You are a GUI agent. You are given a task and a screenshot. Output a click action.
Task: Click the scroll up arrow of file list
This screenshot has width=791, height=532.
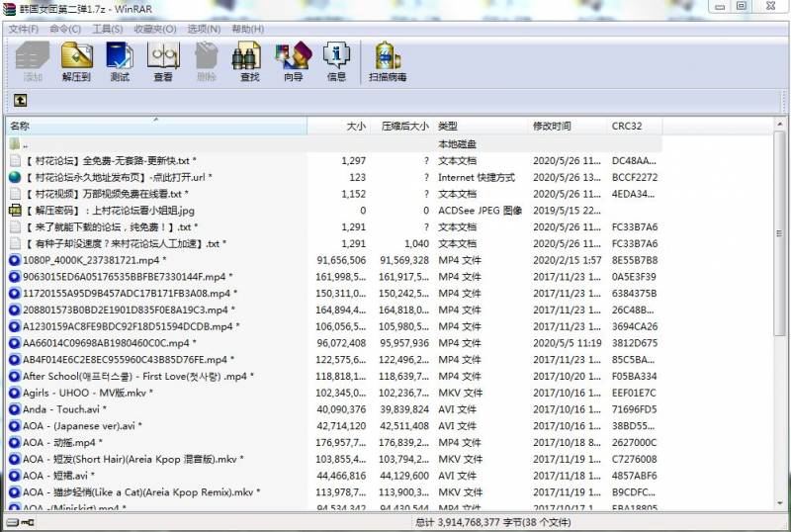click(x=779, y=124)
